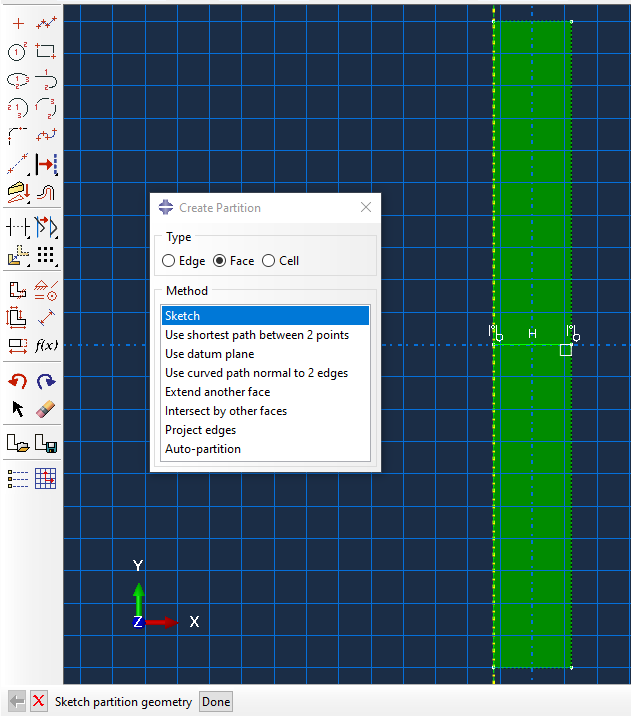The image size is (631, 716).
Task: Click the Done button in prompt area
Action: pos(216,702)
